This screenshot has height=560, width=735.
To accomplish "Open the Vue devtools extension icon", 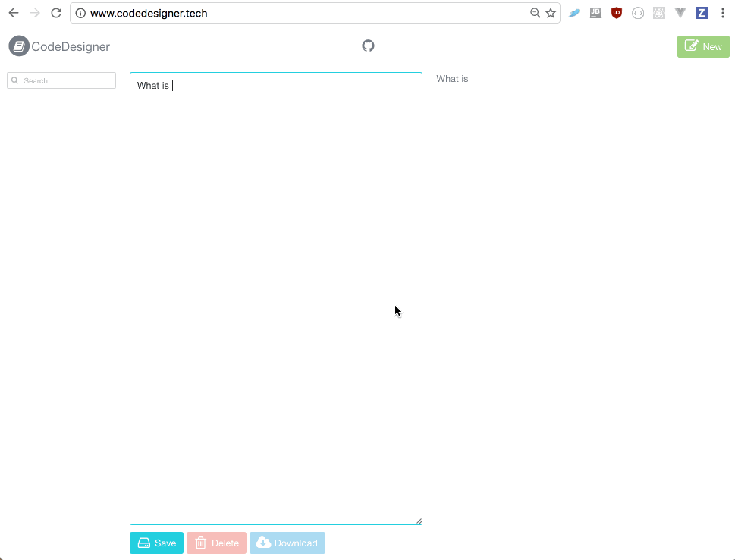I will coord(680,13).
